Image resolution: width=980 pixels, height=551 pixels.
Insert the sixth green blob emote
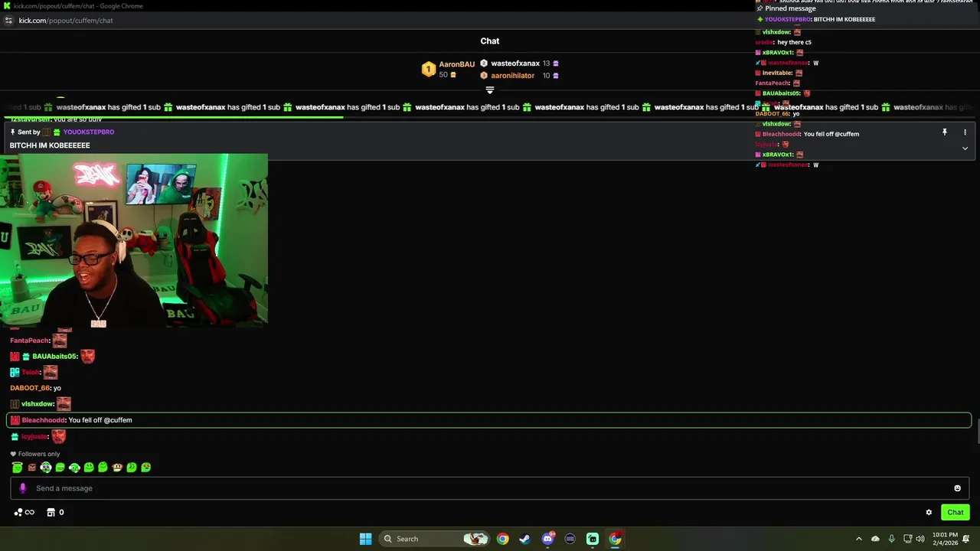click(89, 468)
